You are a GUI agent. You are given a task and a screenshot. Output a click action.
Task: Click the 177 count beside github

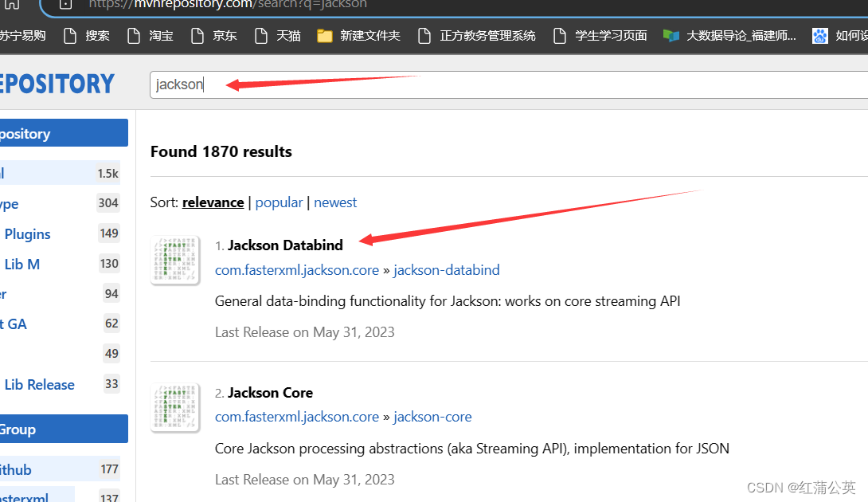click(x=110, y=469)
